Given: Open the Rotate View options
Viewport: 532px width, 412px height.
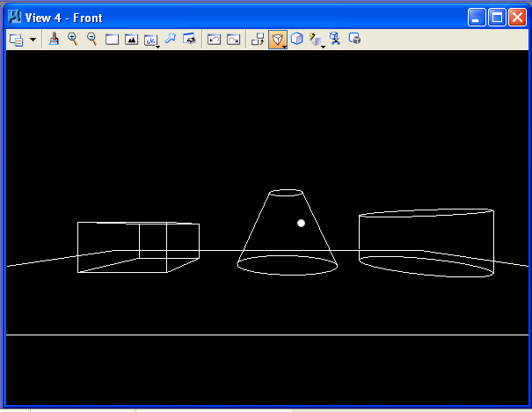Looking at the screenshot, I should tap(150, 40).
